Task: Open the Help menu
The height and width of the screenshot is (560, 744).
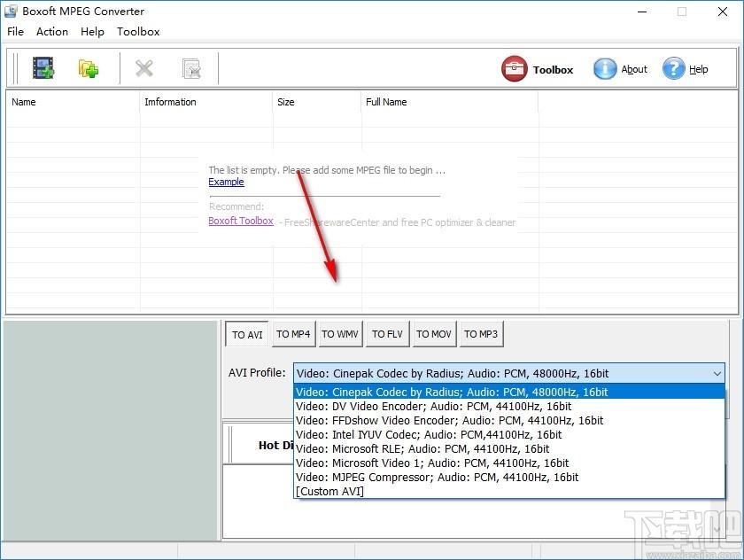Action: click(92, 32)
